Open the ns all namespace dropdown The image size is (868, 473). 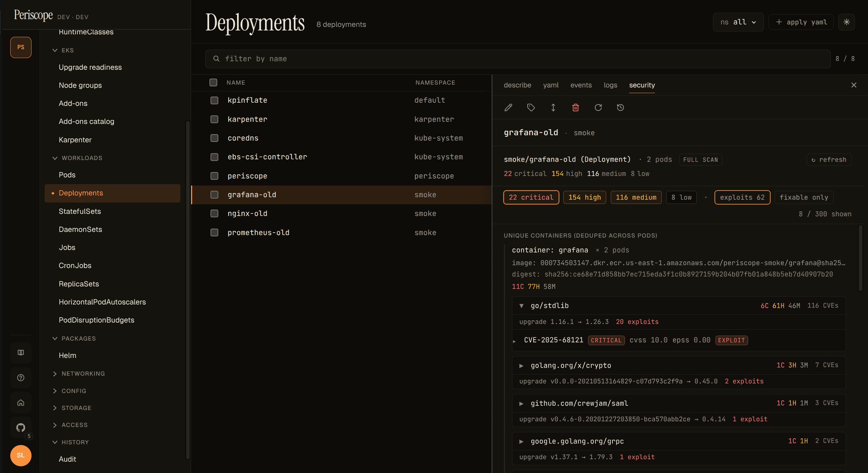(x=738, y=22)
